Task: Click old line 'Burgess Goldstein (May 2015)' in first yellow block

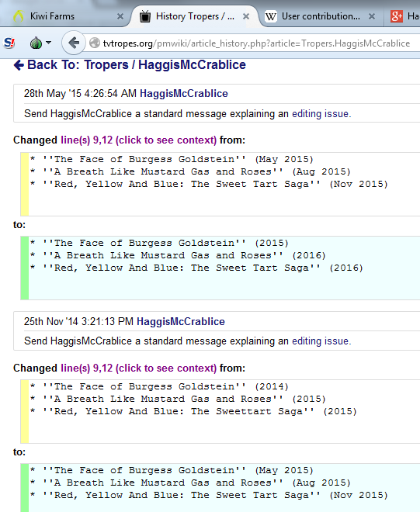Action: tap(172, 159)
